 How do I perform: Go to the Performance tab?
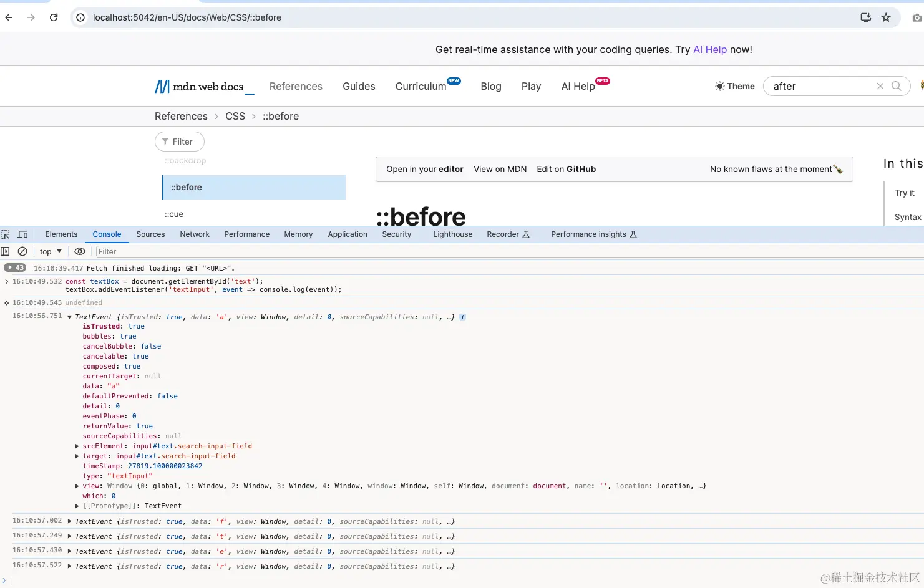click(247, 234)
